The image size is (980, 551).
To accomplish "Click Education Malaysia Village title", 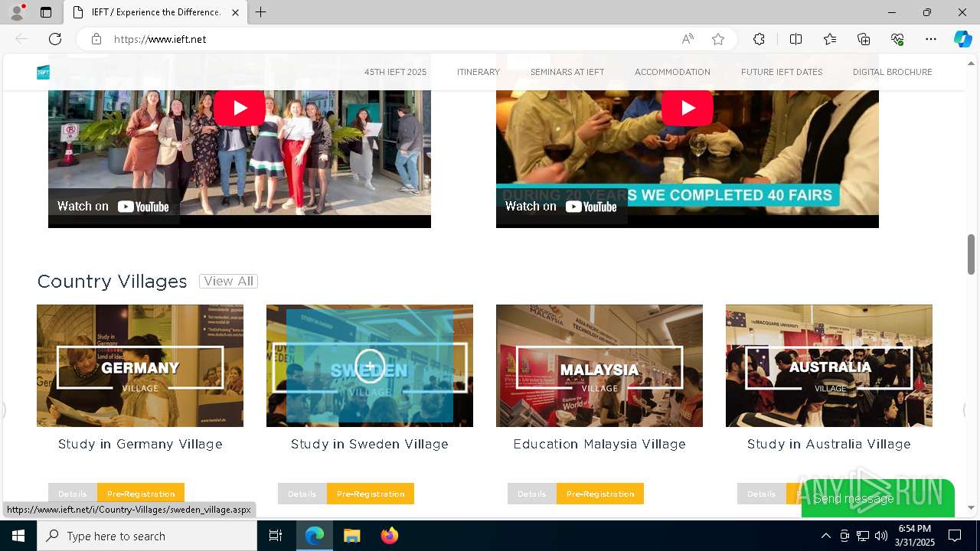I will click(x=599, y=444).
